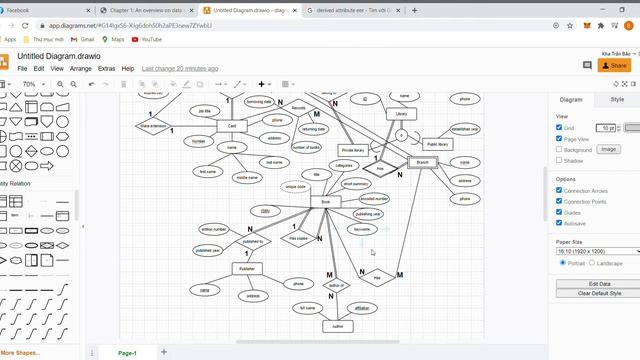Open the Paper Size 16:10 dropdown
This screenshot has height=360, width=640.
pyautogui.click(x=598, y=251)
